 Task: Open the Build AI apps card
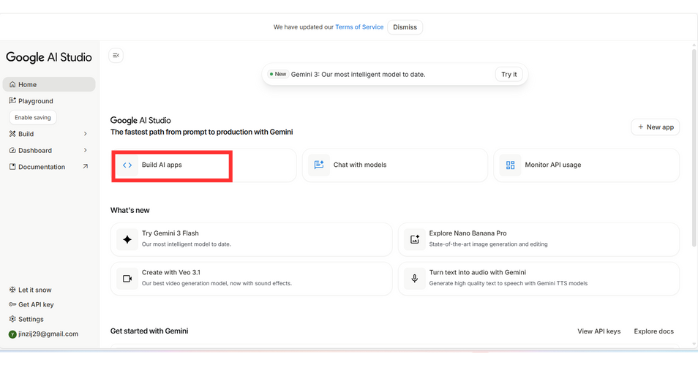coord(203,165)
